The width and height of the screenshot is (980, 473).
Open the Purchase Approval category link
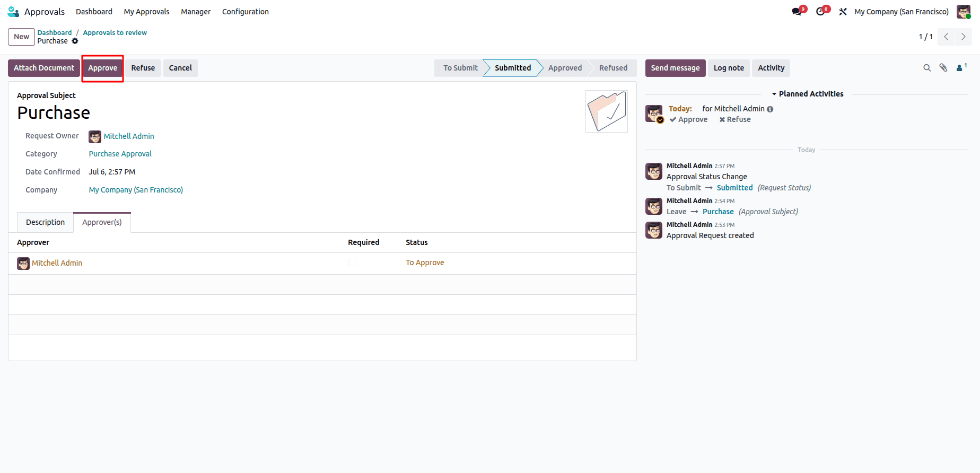tap(120, 154)
